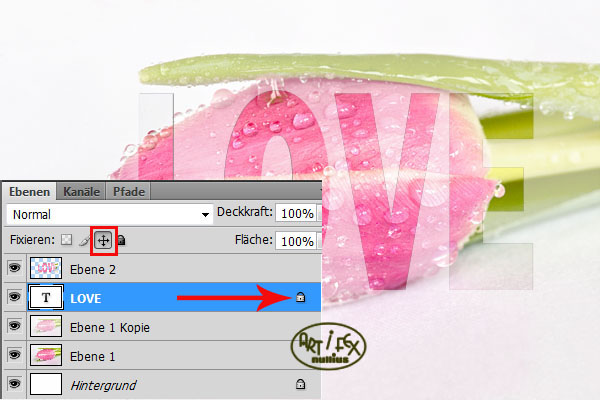Click the Fläche 100% fill field
Image resolution: width=600 pixels, height=400 pixels.
pos(297,241)
